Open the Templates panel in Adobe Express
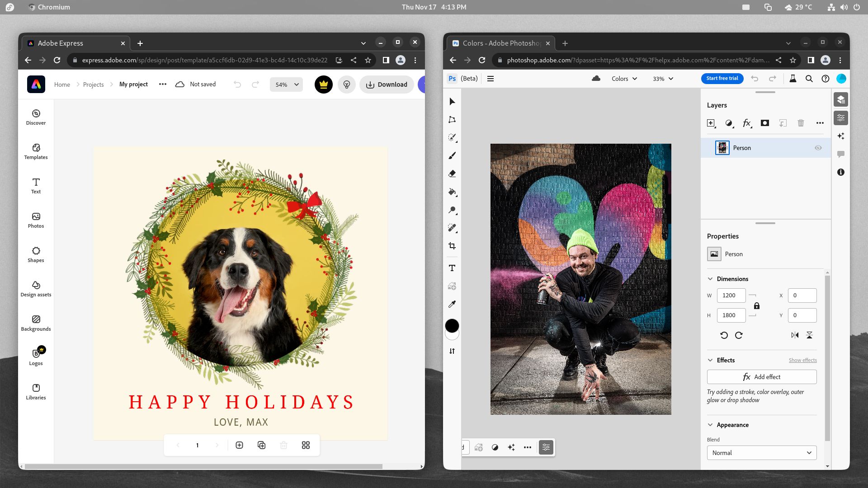The image size is (868, 488). click(36, 151)
